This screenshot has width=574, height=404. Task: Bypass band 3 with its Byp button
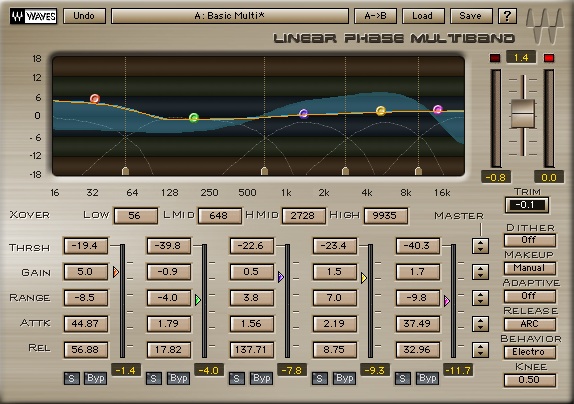(x=262, y=378)
